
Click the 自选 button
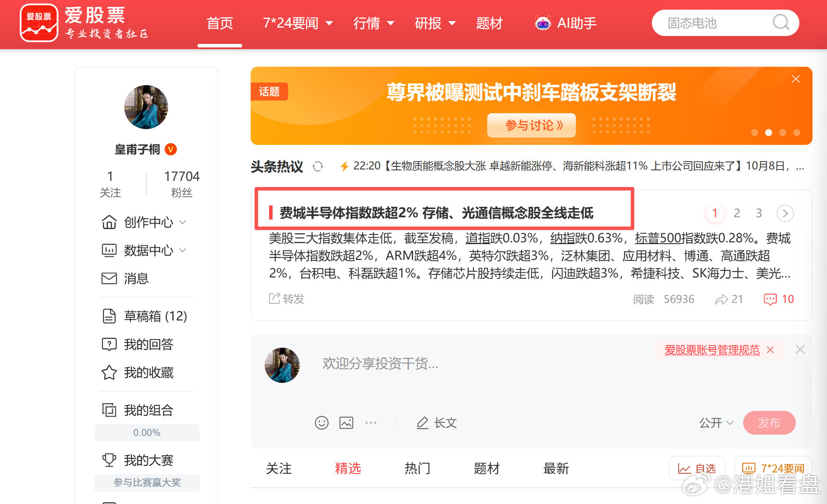[x=697, y=468]
